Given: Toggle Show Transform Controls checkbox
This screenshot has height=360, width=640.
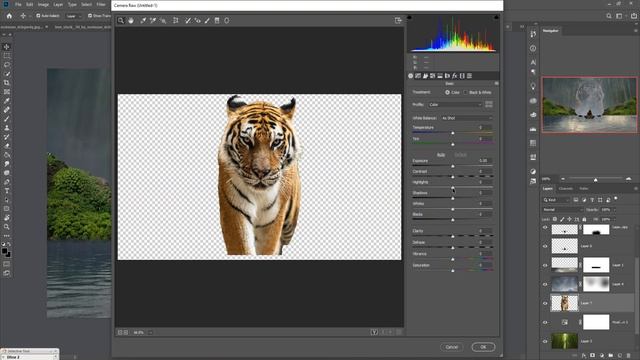Looking at the screenshot, I should click(x=90, y=16).
